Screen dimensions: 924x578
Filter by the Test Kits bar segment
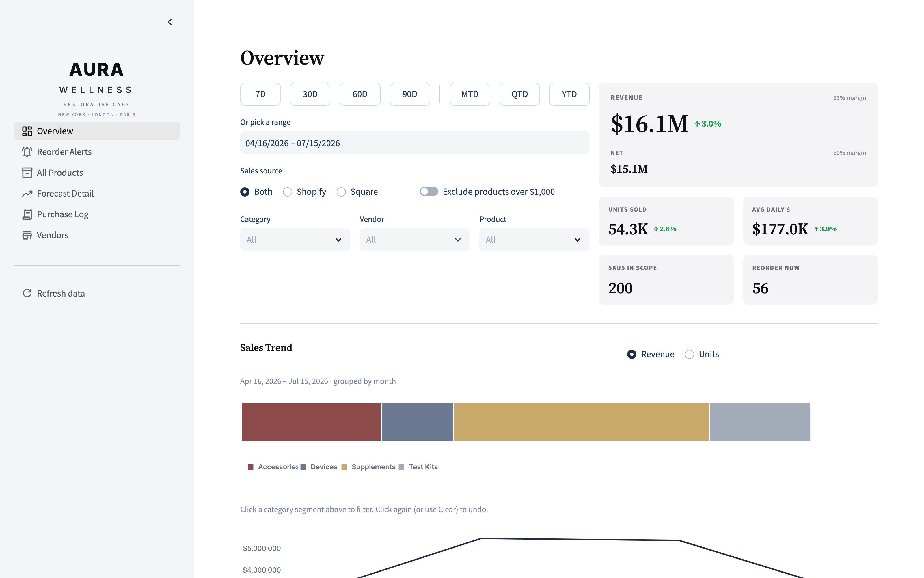click(760, 422)
